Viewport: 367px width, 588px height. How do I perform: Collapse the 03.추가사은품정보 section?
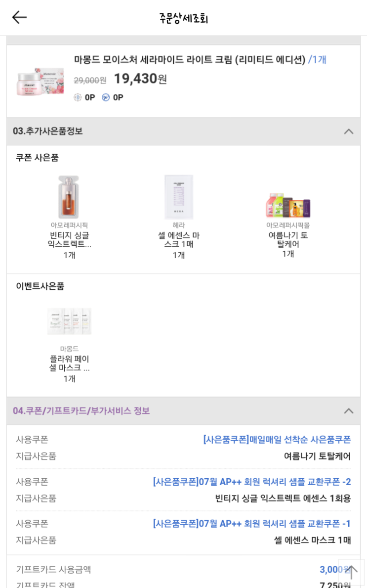349,131
